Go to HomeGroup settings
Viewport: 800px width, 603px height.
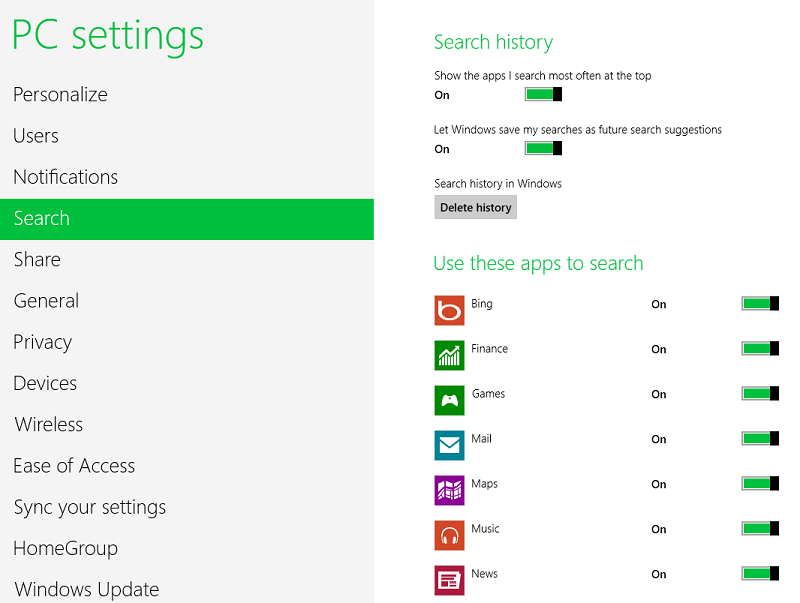(x=187, y=549)
